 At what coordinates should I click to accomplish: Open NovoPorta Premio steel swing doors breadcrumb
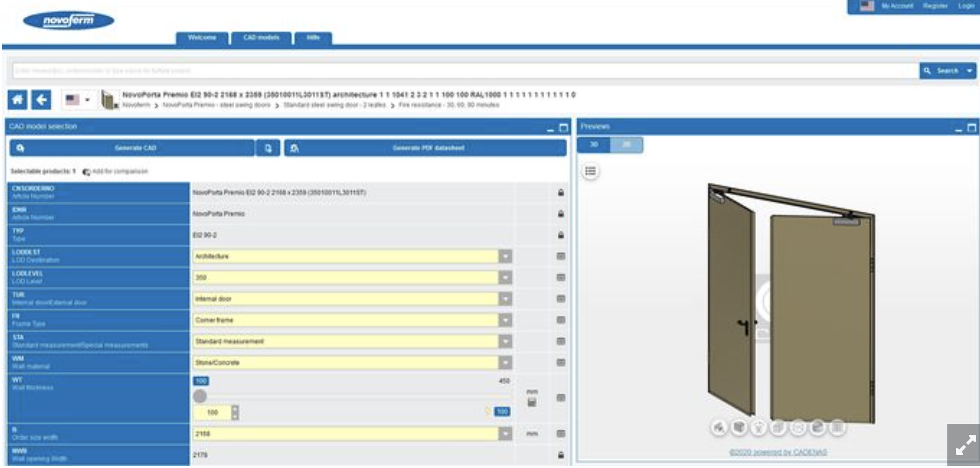click(216, 105)
